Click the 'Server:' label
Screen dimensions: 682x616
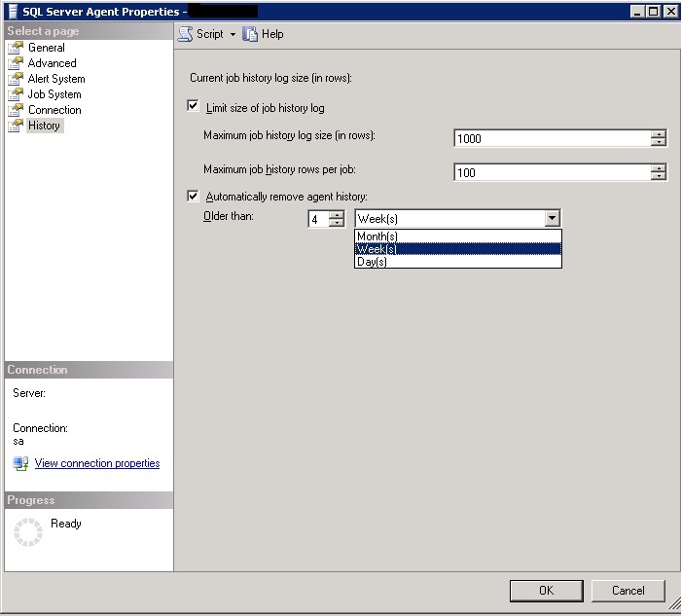point(29,393)
